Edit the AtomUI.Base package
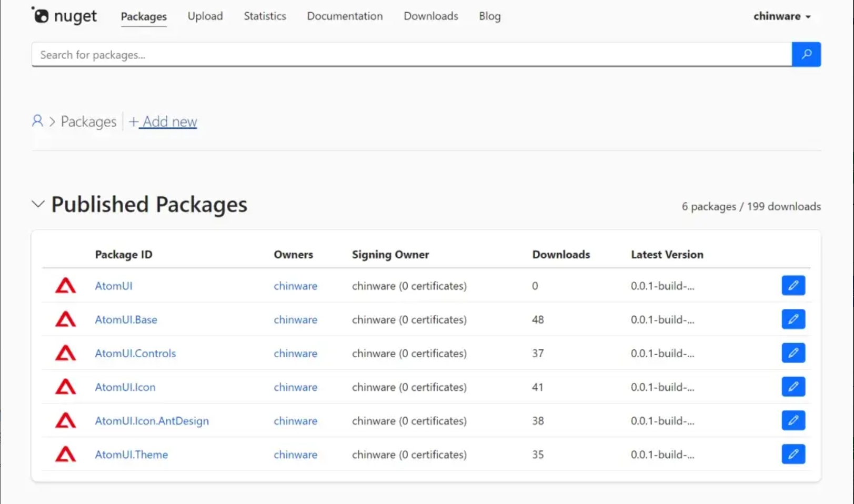 pyautogui.click(x=793, y=319)
